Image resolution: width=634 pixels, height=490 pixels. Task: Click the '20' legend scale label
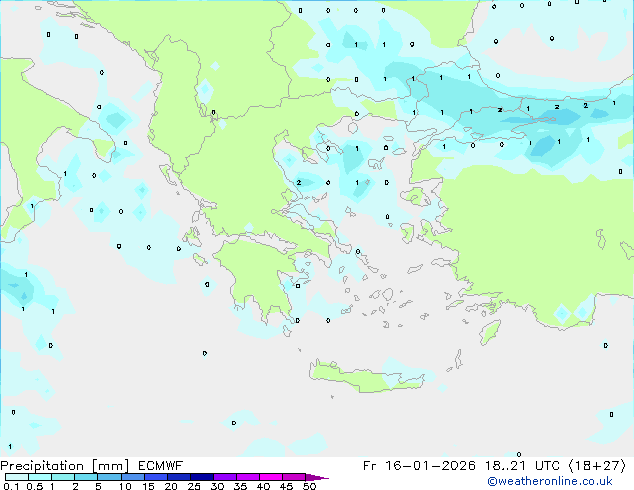click(x=171, y=486)
